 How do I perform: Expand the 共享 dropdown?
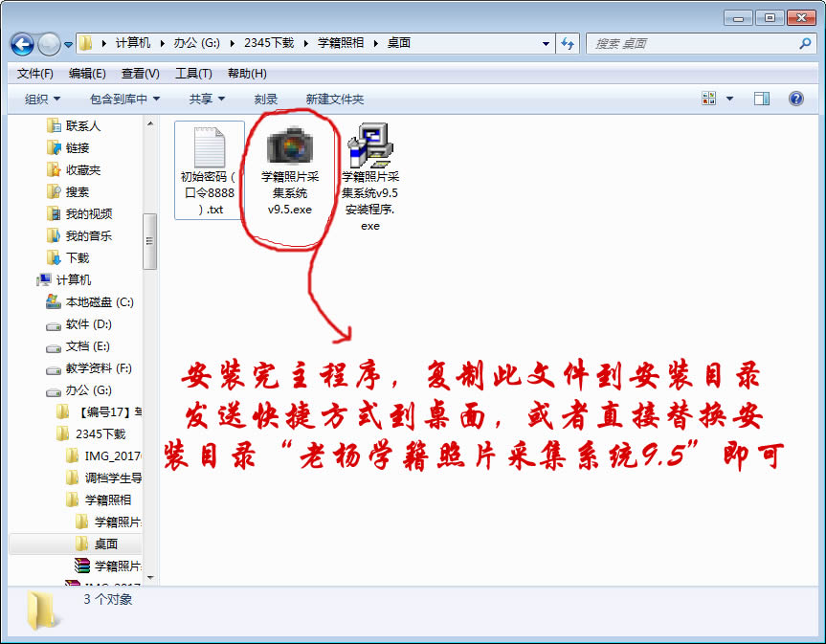(207, 99)
